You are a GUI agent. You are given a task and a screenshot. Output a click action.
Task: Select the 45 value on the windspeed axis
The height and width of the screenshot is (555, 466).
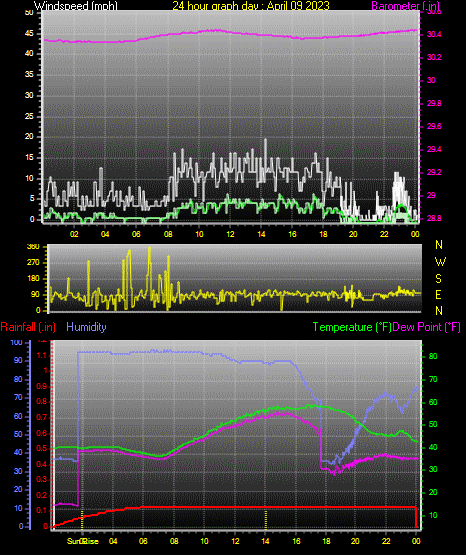[29, 34]
